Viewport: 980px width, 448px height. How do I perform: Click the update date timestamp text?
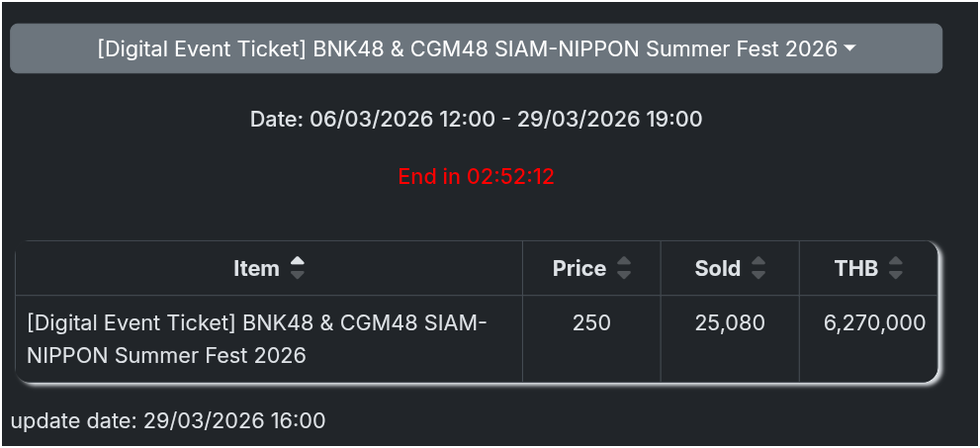(x=233, y=420)
